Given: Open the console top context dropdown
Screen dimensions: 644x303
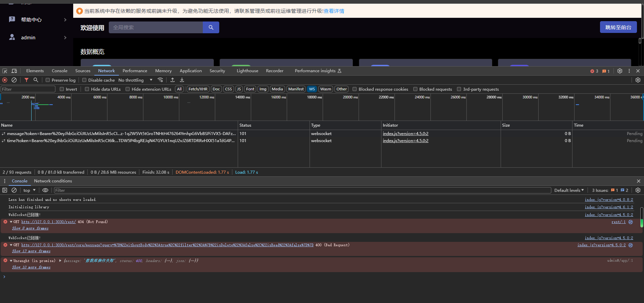Looking at the screenshot, I should [x=30, y=190].
